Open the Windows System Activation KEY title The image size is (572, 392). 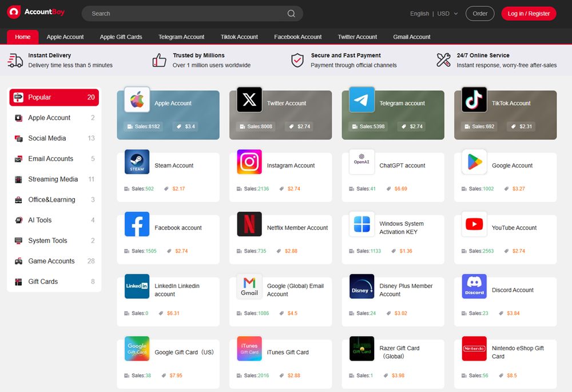click(x=402, y=227)
